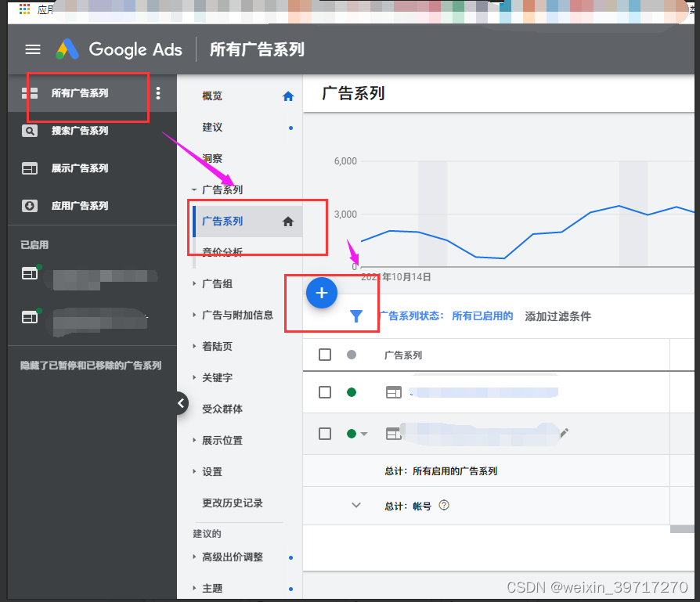
Task: Click the display icon for 展示广告系列
Action: pos(30,168)
